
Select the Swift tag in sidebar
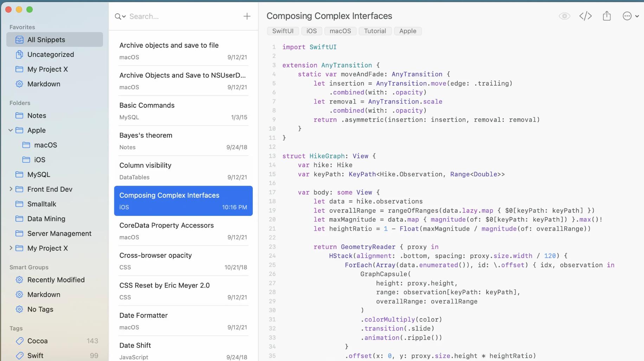tap(35, 356)
